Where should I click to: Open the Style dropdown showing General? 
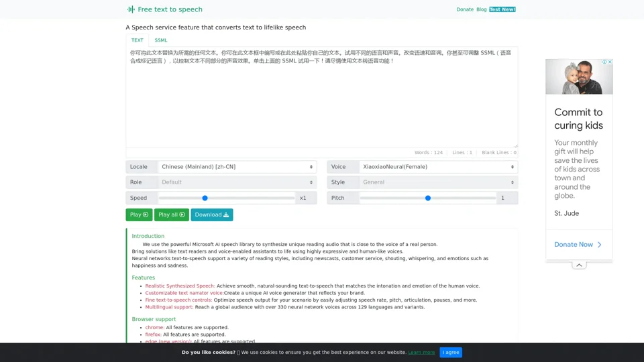438,182
